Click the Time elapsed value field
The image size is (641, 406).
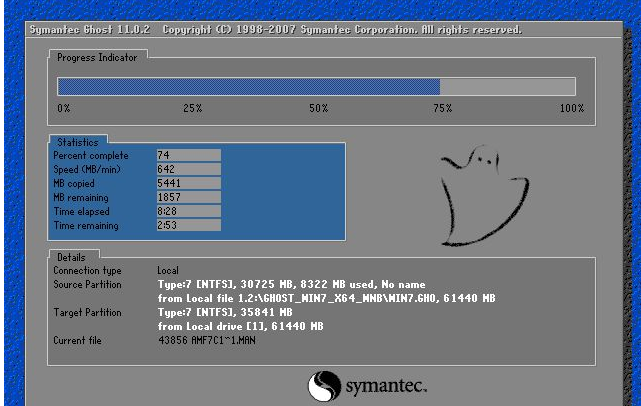point(189,211)
